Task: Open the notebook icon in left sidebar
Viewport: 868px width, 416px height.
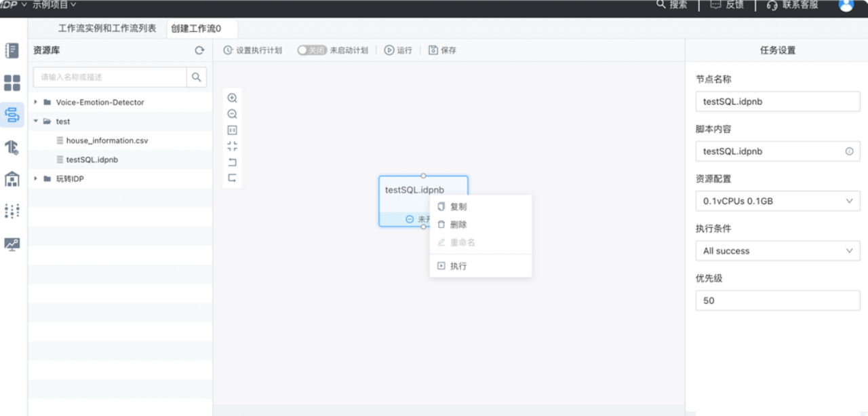Action: pyautogui.click(x=12, y=50)
